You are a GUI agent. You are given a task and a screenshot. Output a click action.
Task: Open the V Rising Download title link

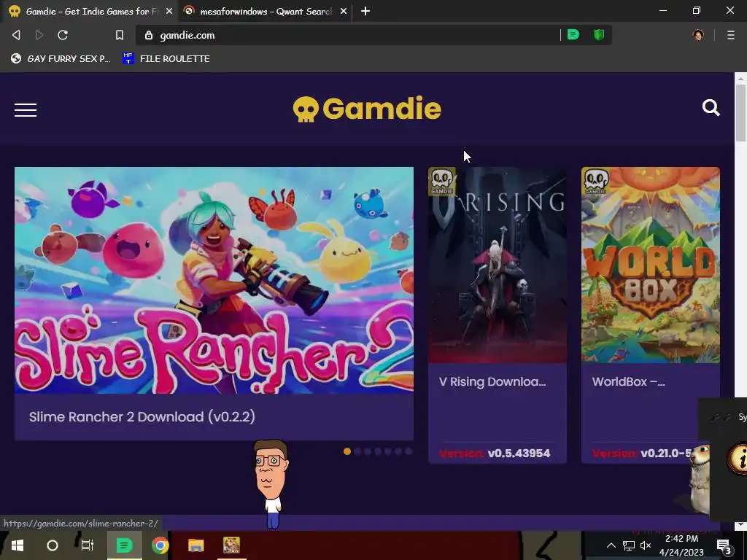492,381
